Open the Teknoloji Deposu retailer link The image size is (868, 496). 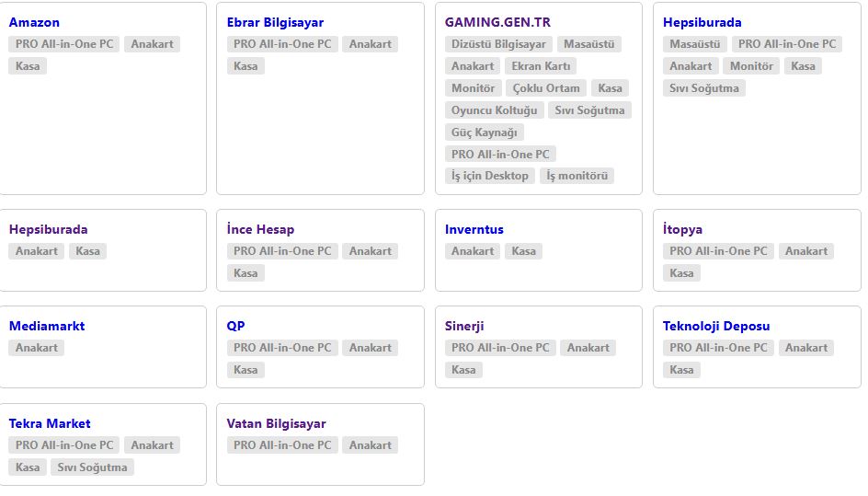(716, 326)
